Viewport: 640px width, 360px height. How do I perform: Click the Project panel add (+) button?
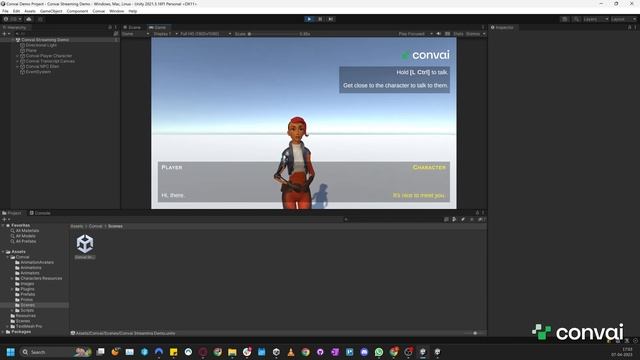(5, 219)
